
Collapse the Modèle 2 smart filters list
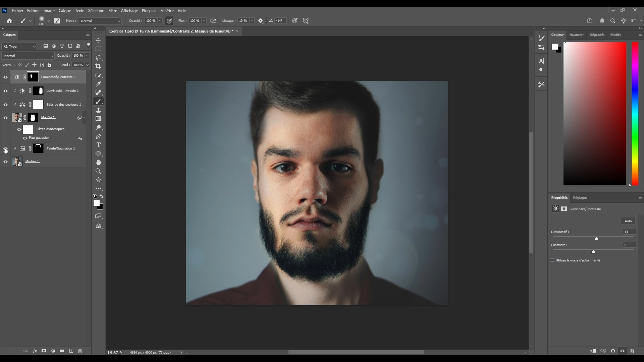tap(84, 118)
